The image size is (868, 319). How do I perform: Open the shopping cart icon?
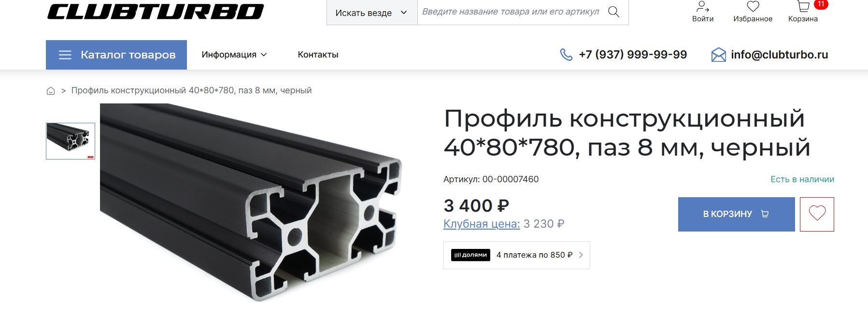803,7
